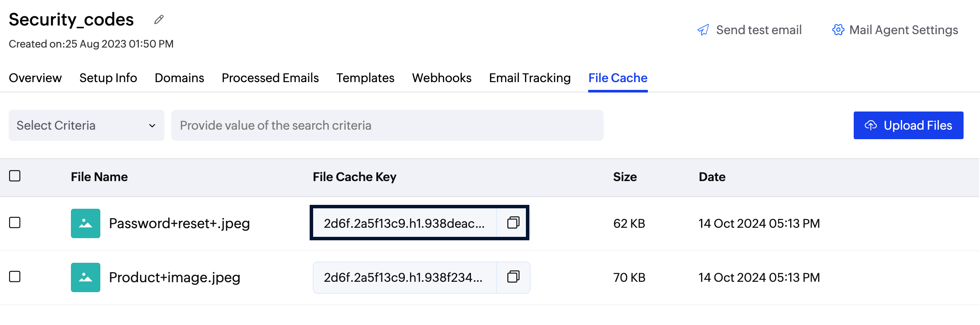Copy the Product+image.jpeg file cache key
This screenshot has width=980, height=325.
pyautogui.click(x=513, y=277)
